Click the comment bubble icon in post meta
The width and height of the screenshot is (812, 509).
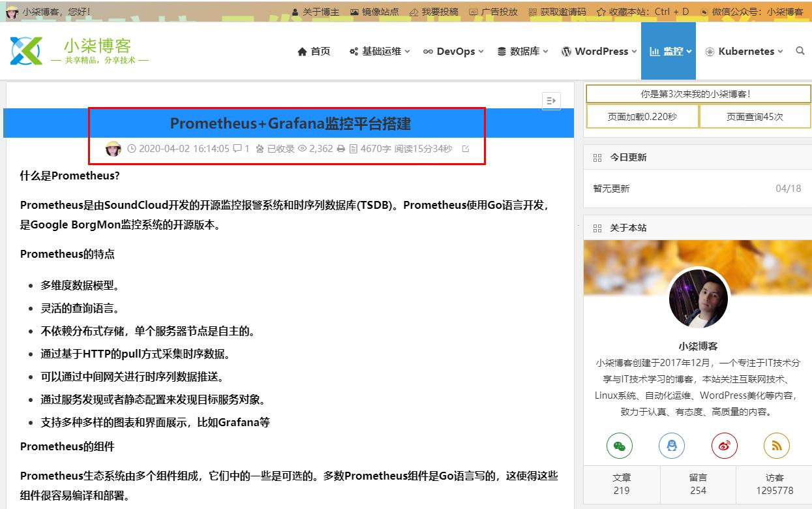pos(237,149)
